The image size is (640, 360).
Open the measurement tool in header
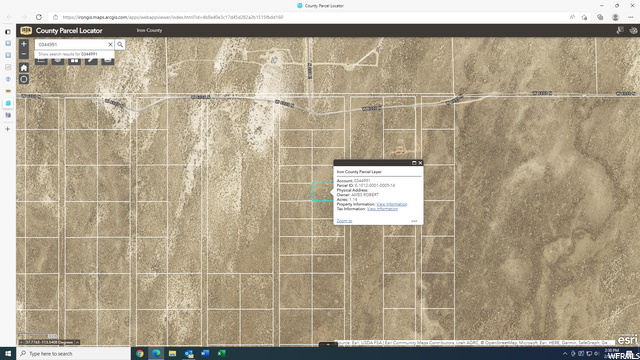[x=620, y=30]
